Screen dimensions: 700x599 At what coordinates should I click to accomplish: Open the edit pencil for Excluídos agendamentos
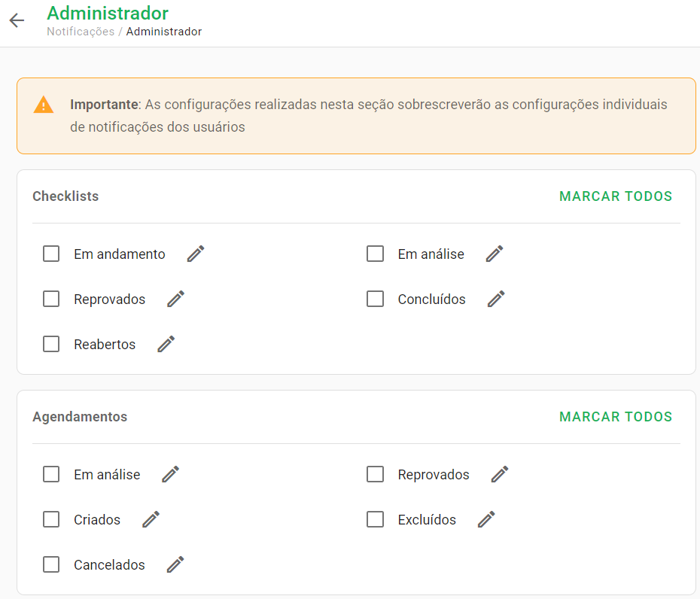point(485,519)
